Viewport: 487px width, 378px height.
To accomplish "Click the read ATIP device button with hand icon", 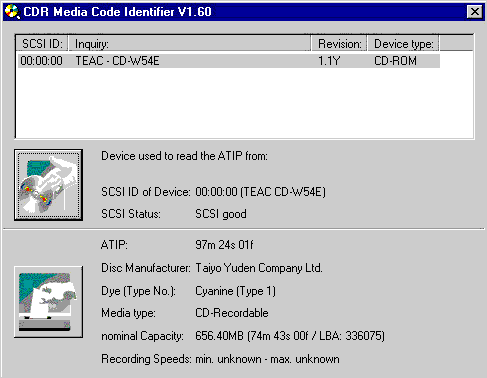I will point(48,185).
